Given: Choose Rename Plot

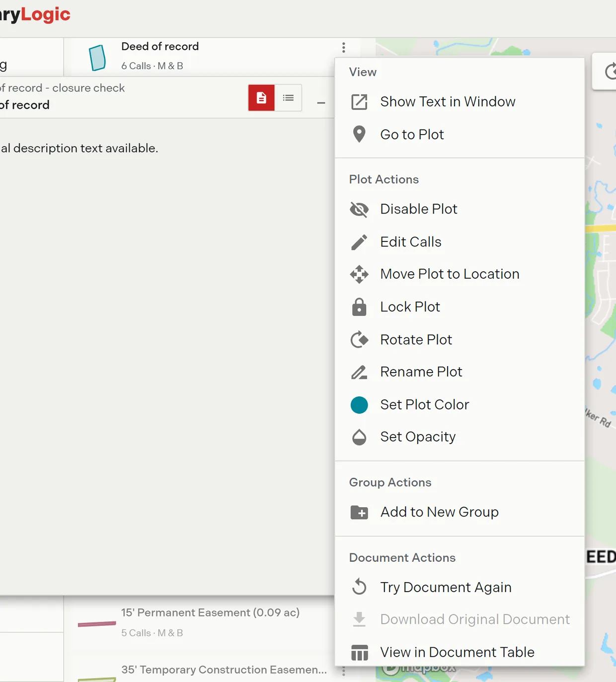Looking at the screenshot, I should click(x=460, y=372).
